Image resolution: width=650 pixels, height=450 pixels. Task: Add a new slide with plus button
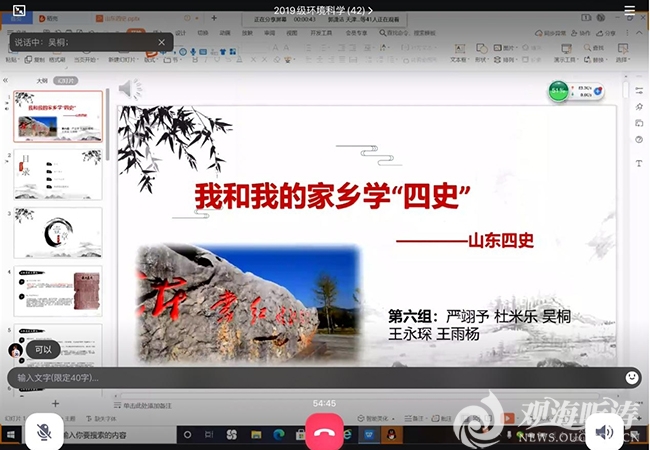[56, 403]
